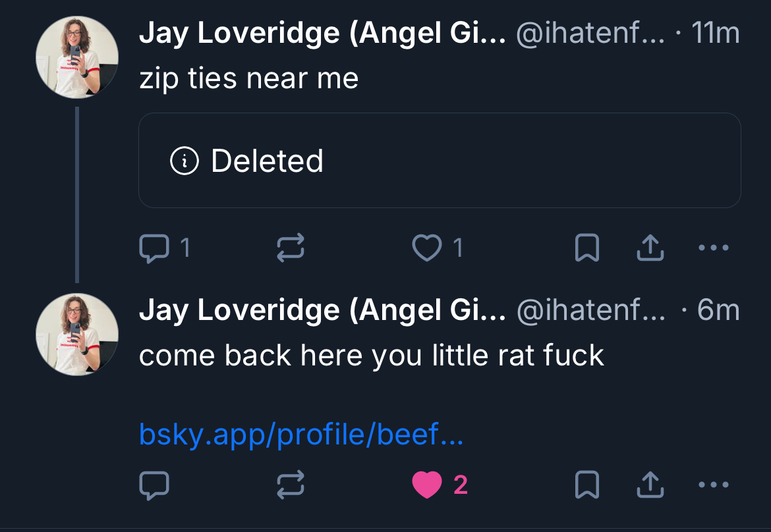Repost the 'zip ties near me' post
The height and width of the screenshot is (532, 771).
[x=290, y=248]
